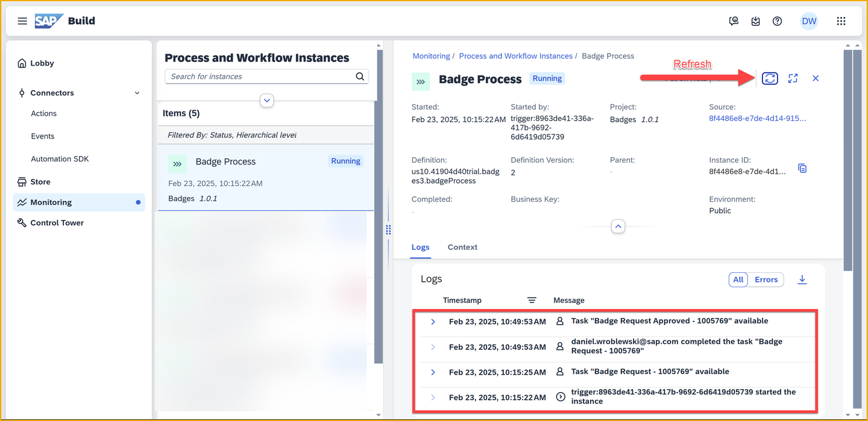868x421 pixels.
Task: Show All log entries
Action: [x=738, y=279]
